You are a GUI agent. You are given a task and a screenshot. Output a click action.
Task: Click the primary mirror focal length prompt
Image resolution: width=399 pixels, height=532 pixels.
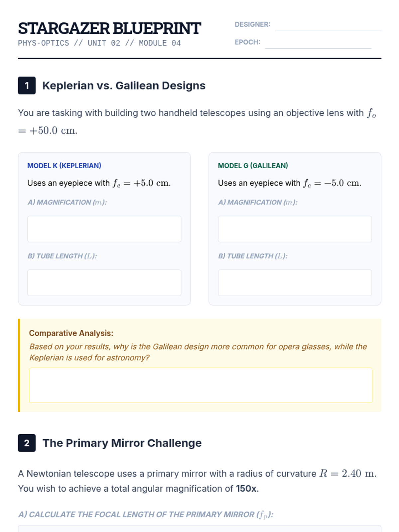coord(146,514)
